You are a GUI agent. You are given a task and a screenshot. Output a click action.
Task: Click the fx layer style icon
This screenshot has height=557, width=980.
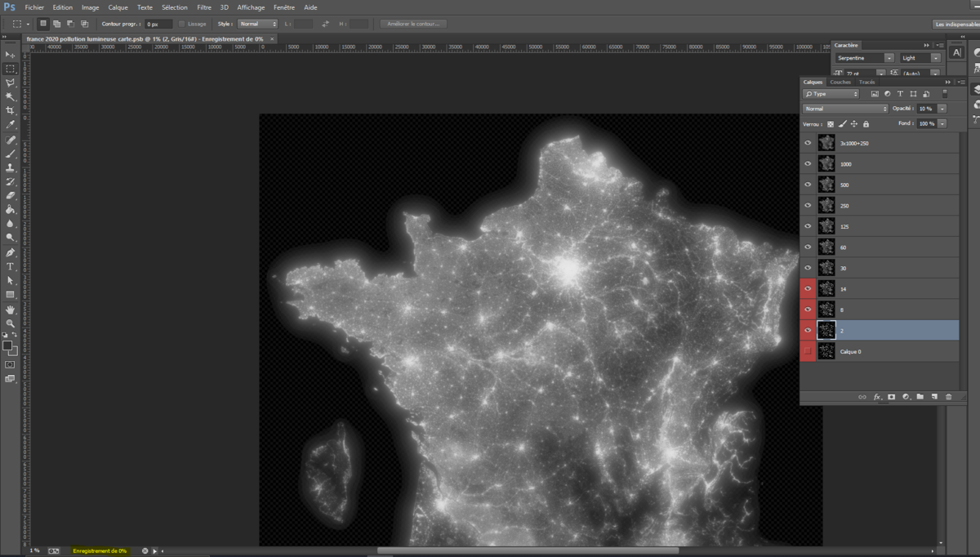click(x=878, y=397)
